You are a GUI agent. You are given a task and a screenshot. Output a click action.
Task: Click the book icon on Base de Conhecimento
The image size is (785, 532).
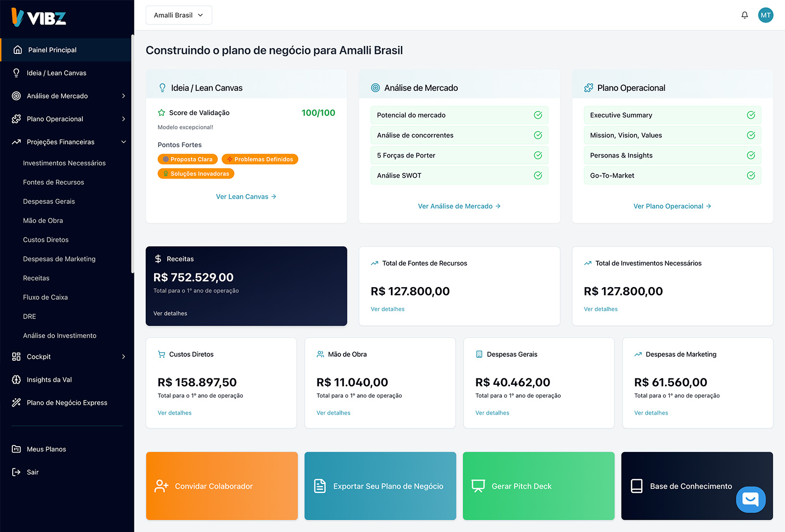(637, 486)
